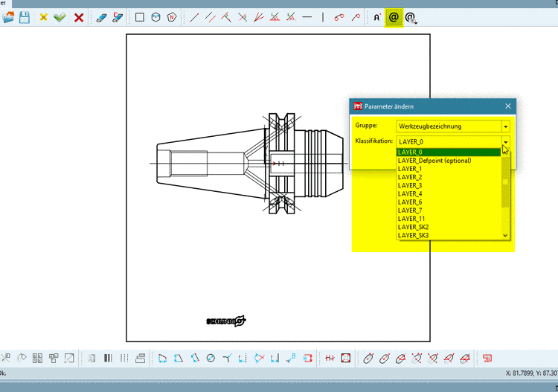Pick LAYER_11 in Klassifikation list
The height and width of the screenshot is (392, 558).
tap(449, 219)
